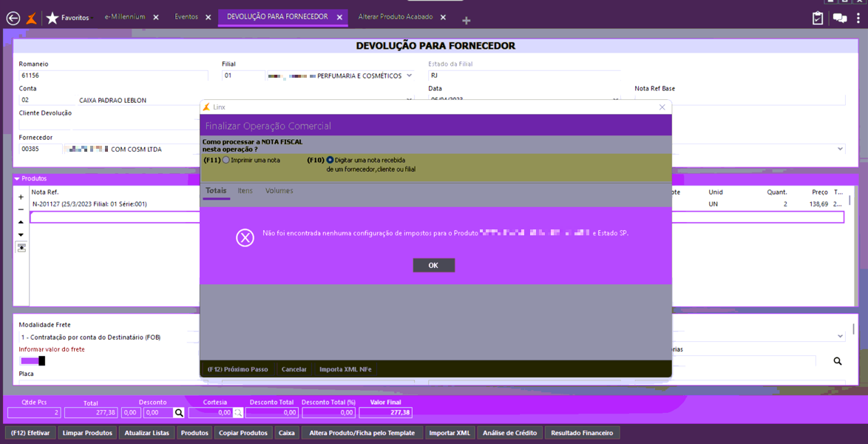Click the search icon beside Cortesia field
Screen dimensions: 868x444
(x=237, y=412)
